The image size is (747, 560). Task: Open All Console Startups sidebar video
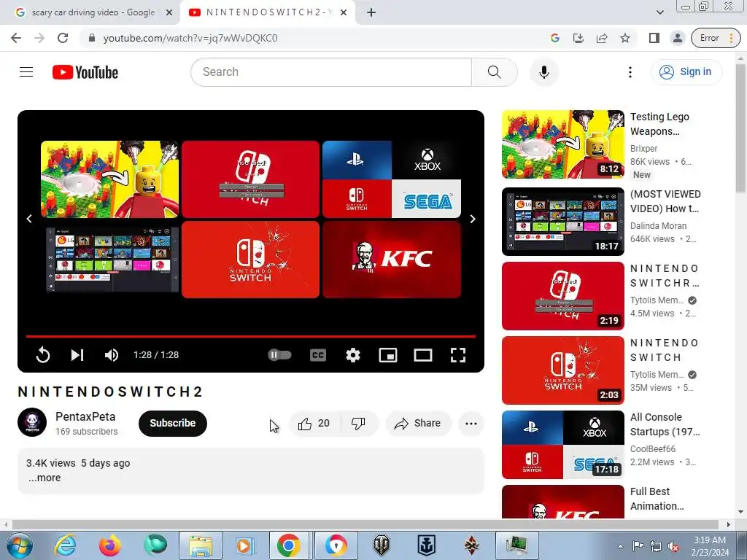coord(562,445)
